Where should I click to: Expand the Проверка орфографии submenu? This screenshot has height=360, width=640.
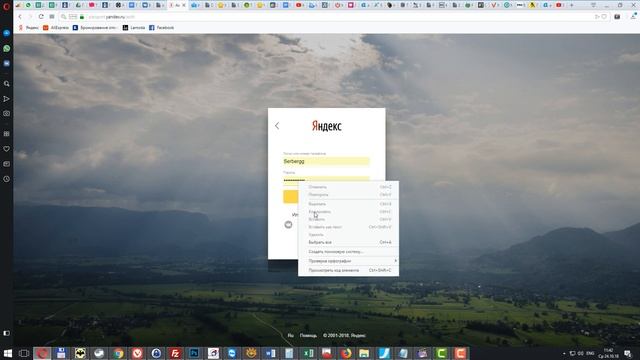349,261
